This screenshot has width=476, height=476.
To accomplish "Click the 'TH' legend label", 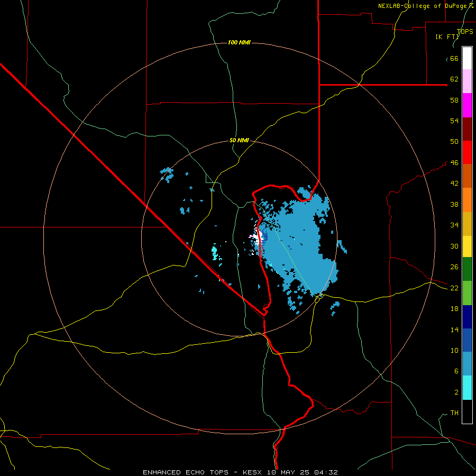I will pyautogui.click(x=454, y=413).
